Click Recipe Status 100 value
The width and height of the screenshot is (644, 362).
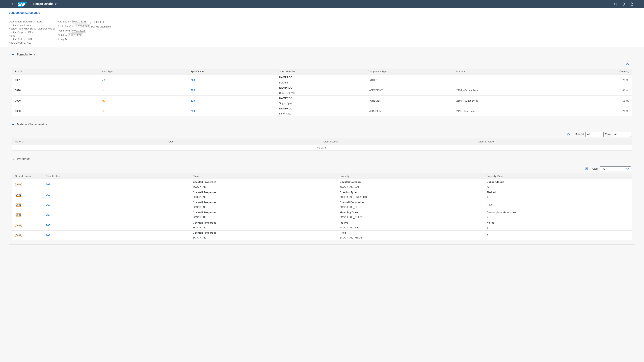(30, 39)
